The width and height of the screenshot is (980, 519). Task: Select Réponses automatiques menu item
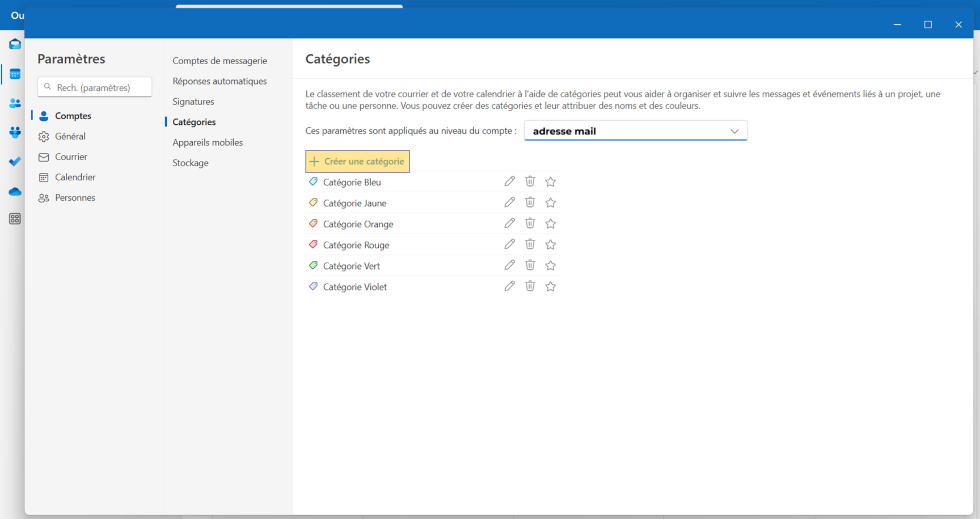[x=219, y=81]
